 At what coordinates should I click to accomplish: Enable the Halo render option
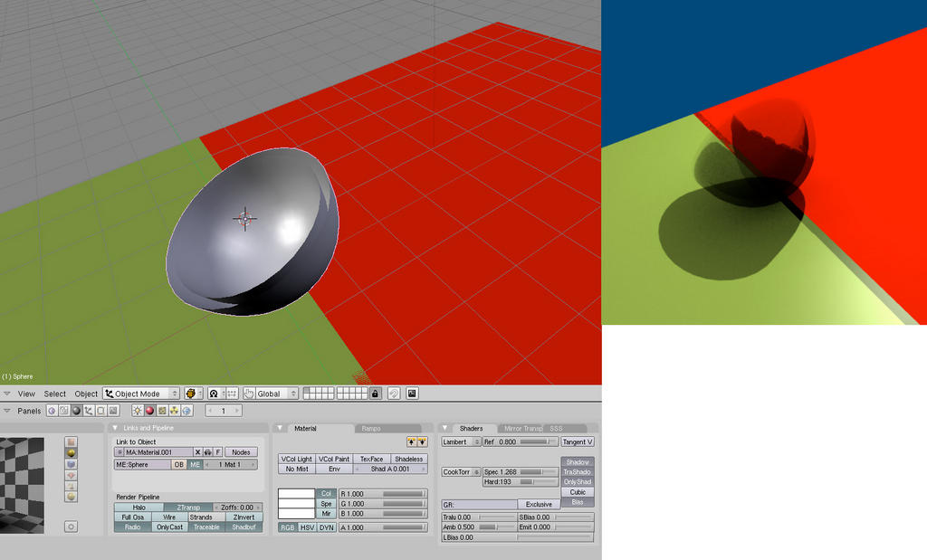click(139, 508)
